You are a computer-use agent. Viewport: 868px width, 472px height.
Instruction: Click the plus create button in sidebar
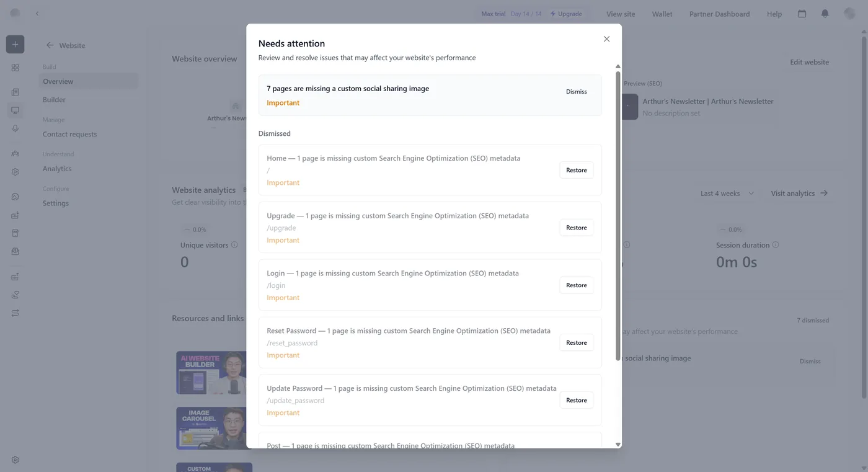(15, 44)
